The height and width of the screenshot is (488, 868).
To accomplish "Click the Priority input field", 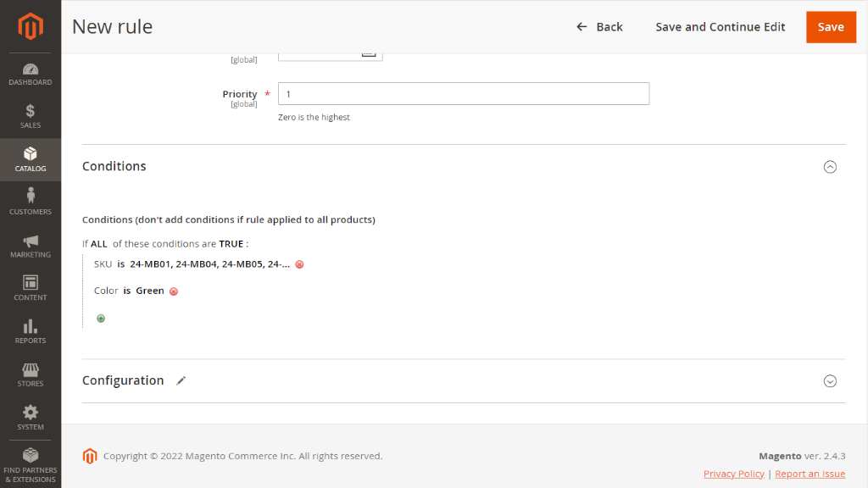I will 464,93.
